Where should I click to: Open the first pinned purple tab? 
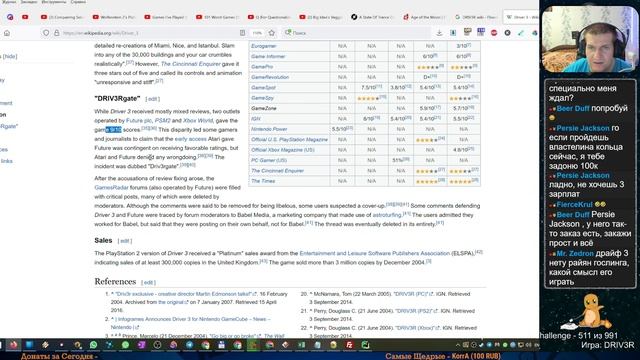pyautogui.click(x=10, y=17)
